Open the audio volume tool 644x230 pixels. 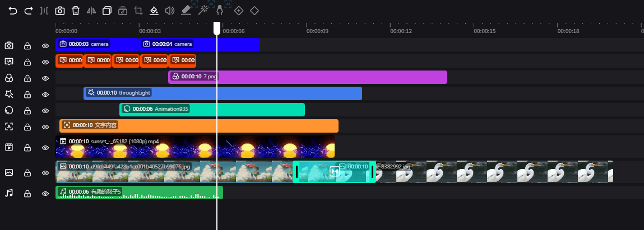pyautogui.click(x=170, y=11)
